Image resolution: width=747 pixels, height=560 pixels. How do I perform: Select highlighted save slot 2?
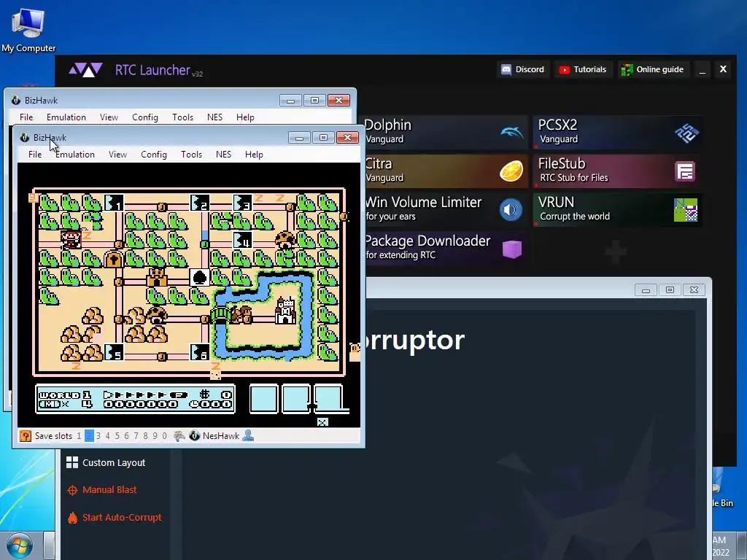pos(89,436)
